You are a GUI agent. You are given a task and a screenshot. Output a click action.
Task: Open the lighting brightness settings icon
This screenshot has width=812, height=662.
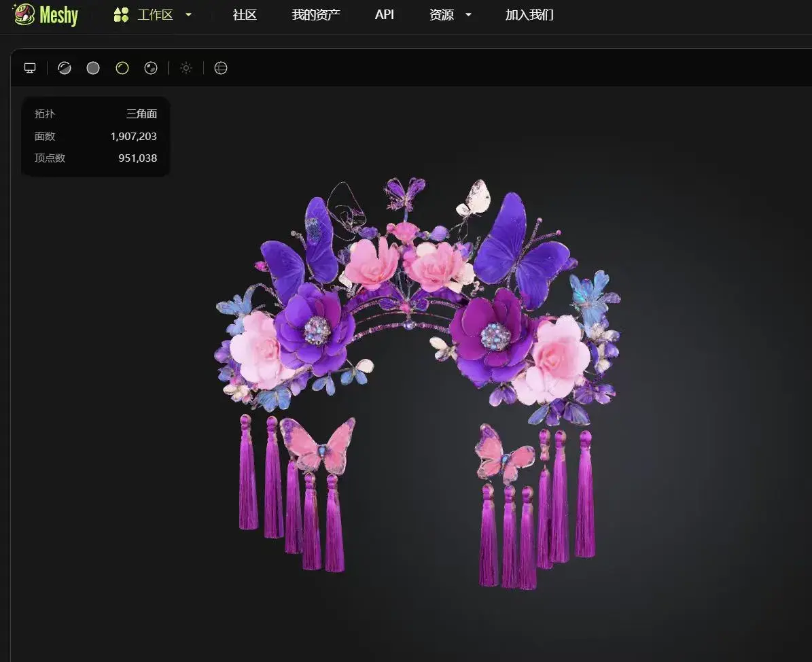[186, 67]
